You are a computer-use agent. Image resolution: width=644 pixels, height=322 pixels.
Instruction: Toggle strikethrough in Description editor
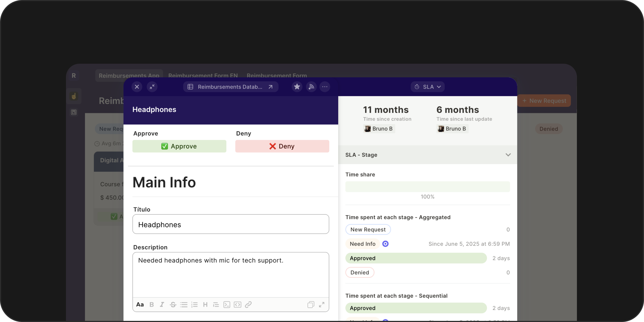[173, 305]
